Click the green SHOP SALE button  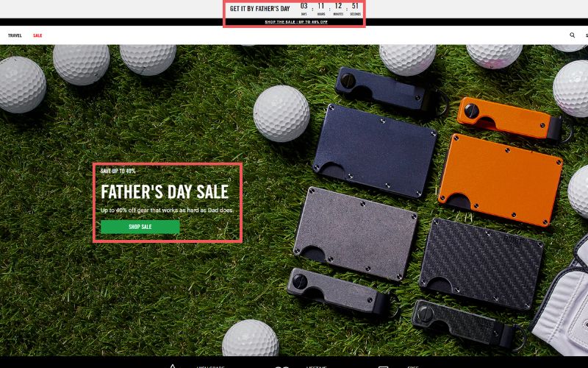(x=140, y=227)
